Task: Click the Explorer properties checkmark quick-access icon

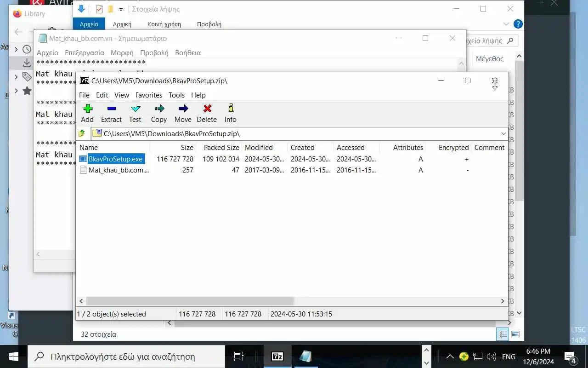Action: pos(99,9)
